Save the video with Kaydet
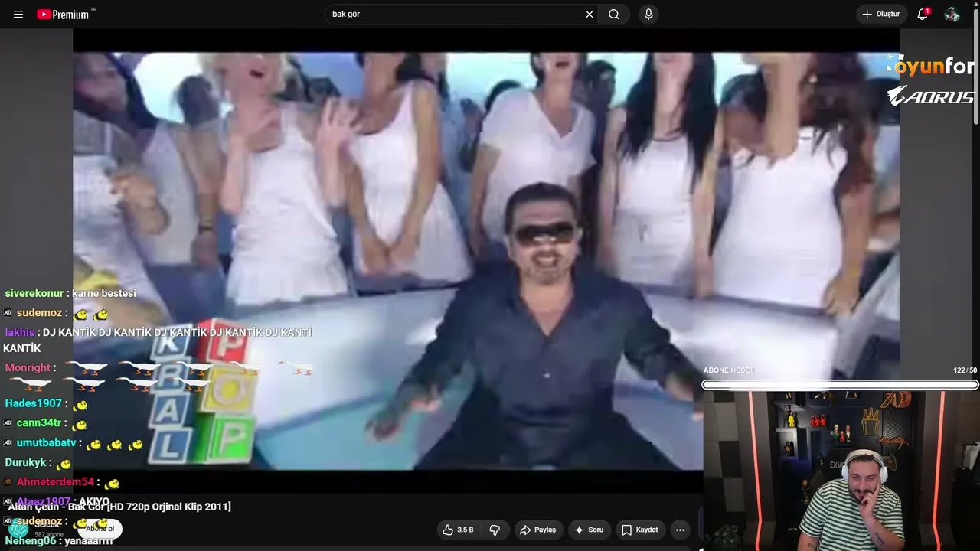 coord(640,530)
